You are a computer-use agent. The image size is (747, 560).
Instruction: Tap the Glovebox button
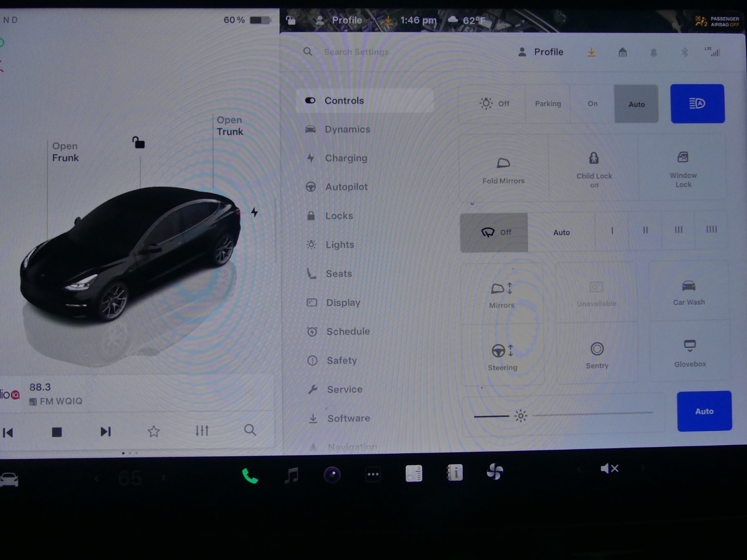pyautogui.click(x=689, y=353)
